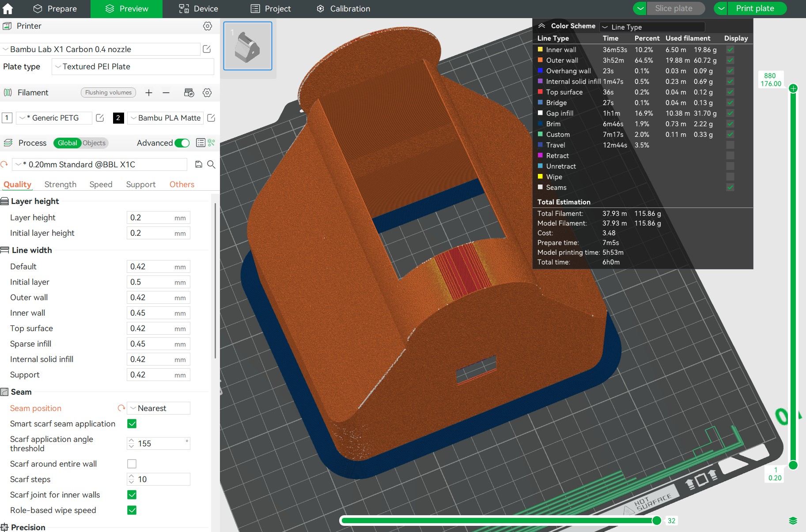Toggle Advanced mode switch
The width and height of the screenshot is (806, 532).
[x=182, y=143]
